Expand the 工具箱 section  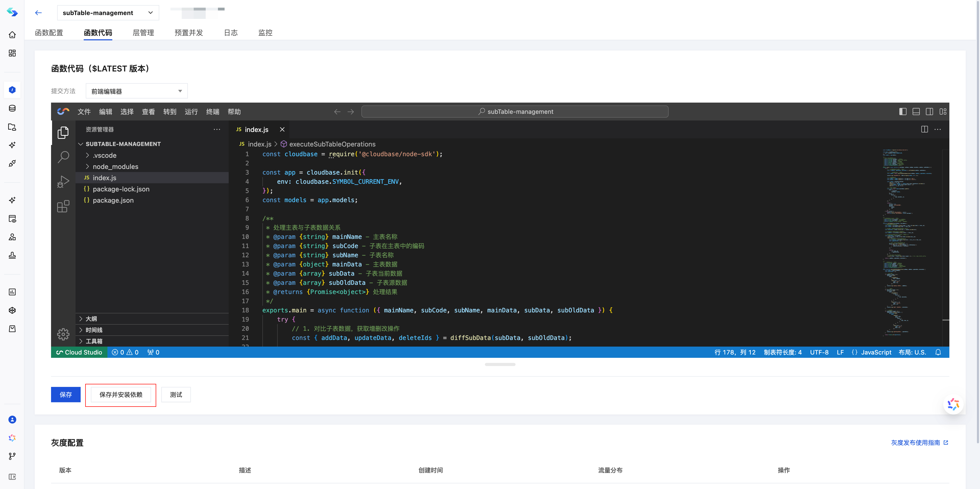tap(152, 341)
